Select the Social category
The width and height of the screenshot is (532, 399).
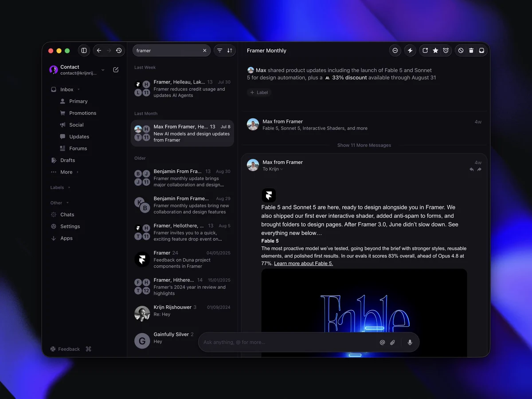pos(76,125)
